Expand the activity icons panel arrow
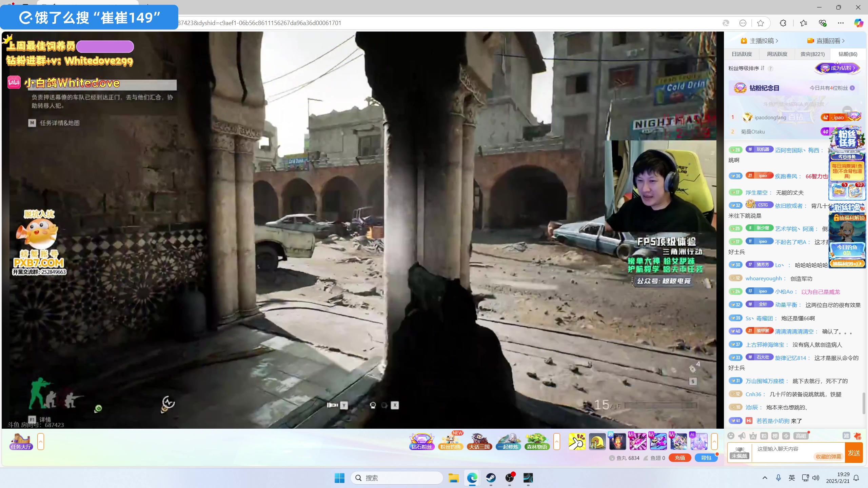The height and width of the screenshot is (488, 868). [x=556, y=441]
